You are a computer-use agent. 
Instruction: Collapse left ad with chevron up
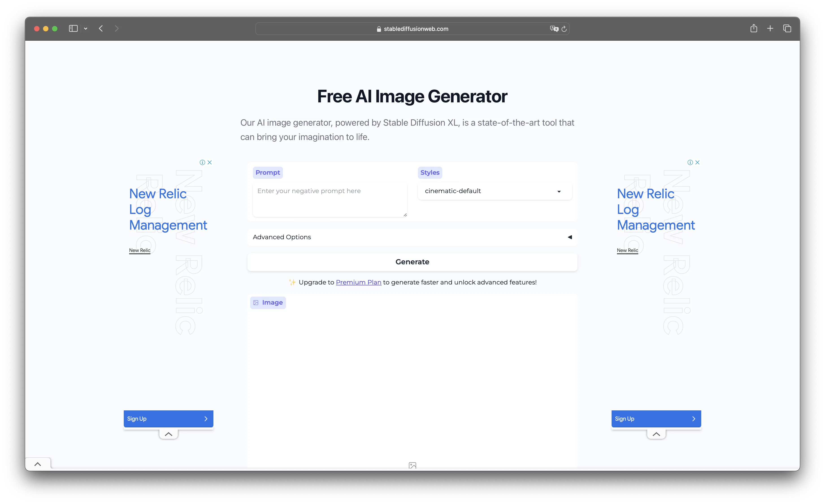click(168, 434)
